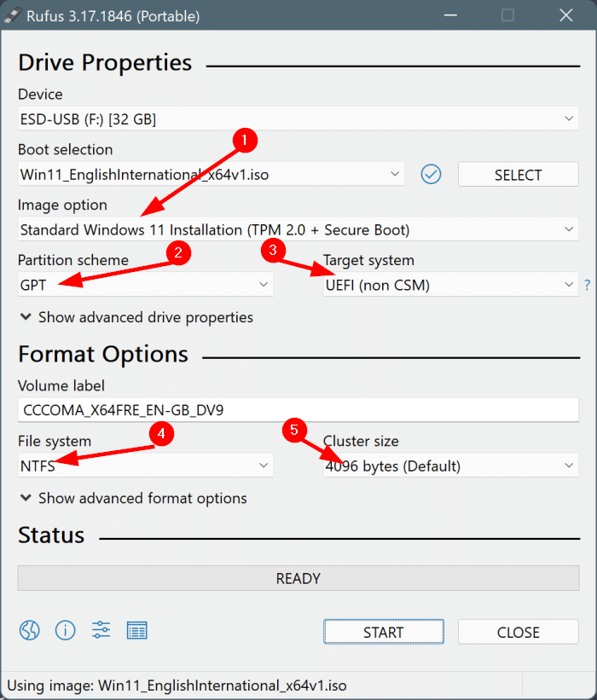Click the 'Cluster size' label

point(361,441)
